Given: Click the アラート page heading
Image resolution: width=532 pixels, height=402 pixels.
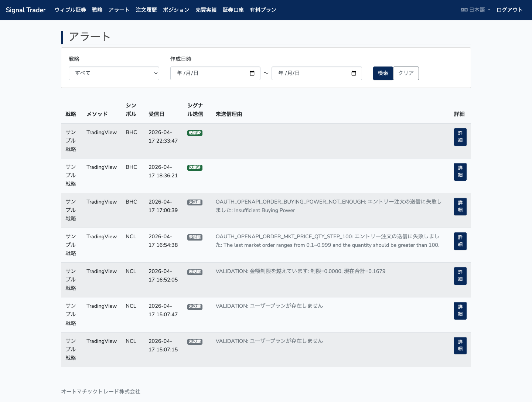Looking at the screenshot, I should 90,37.
